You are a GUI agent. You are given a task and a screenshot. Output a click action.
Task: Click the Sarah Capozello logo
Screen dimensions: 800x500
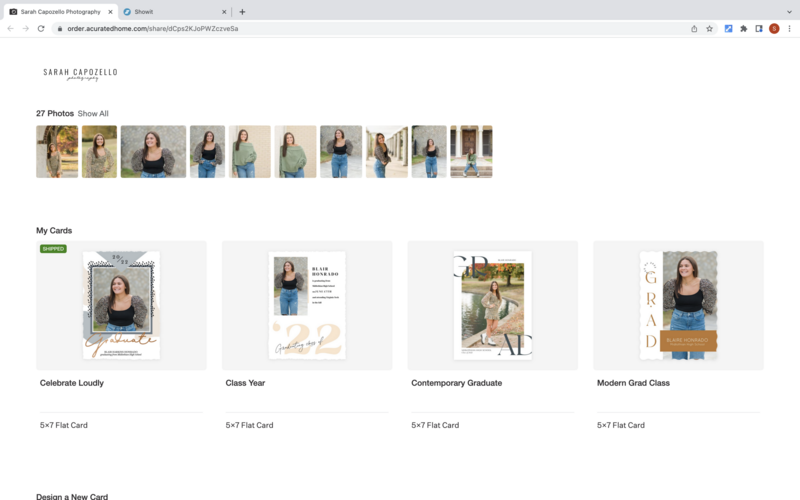pyautogui.click(x=80, y=73)
